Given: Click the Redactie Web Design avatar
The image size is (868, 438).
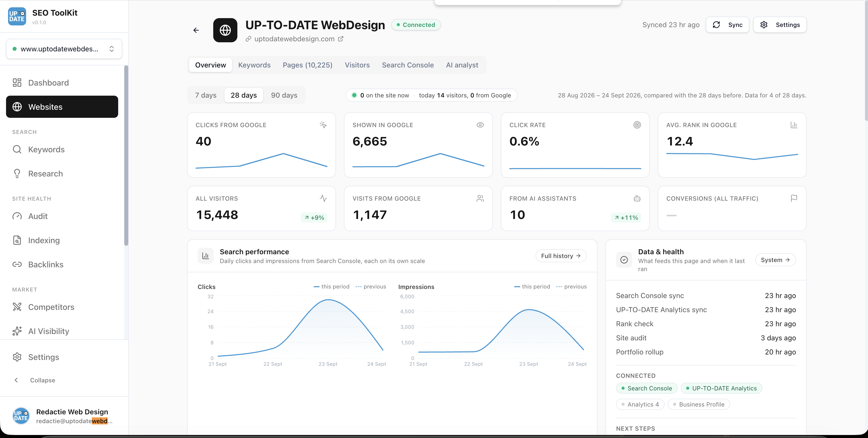Looking at the screenshot, I should coord(21,416).
